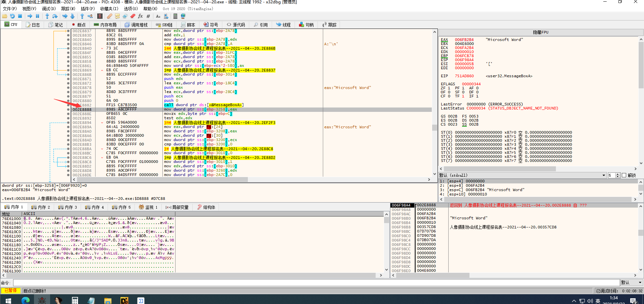Open the Patches band-aid icon
The width and height of the screenshot is (644, 304).
tap(110, 16)
